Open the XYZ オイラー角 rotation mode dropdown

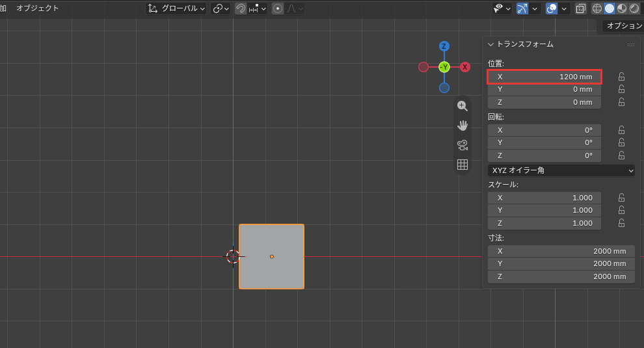tap(561, 170)
